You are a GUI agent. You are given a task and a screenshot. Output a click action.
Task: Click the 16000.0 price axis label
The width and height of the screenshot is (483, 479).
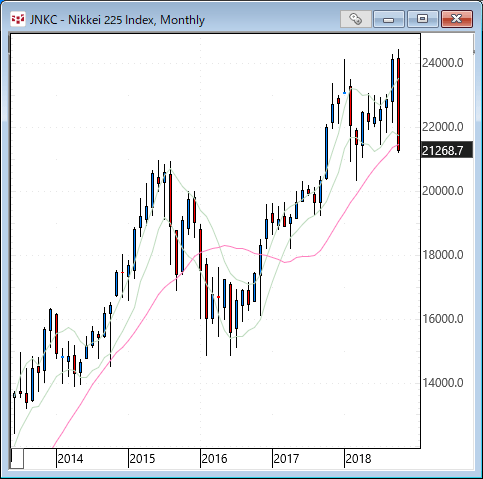pos(443,319)
